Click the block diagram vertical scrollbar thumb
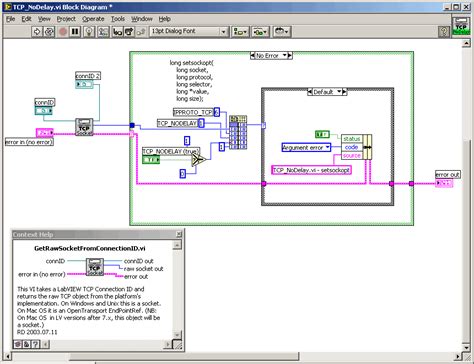Image resolution: width=474 pixels, height=364 pixels. (466, 243)
